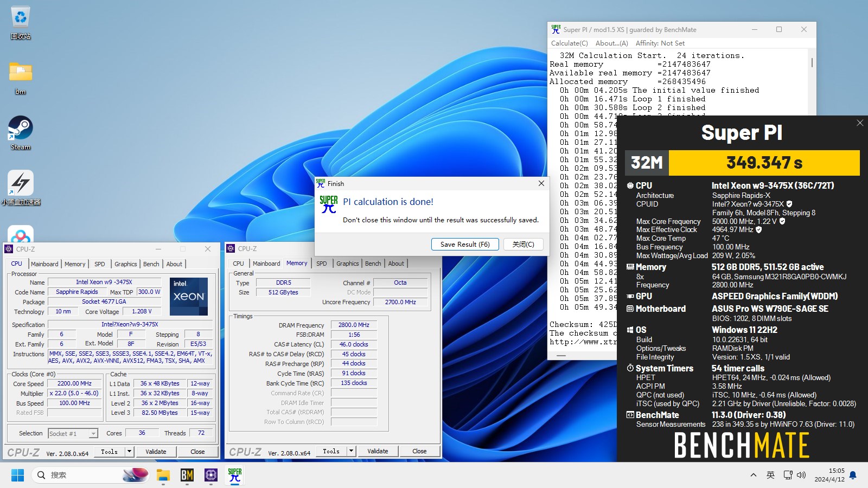Select SPD tab in right CPU-Z window
This screenshot has height=488, width=868.
pyautogui.click(x=322, y=264)
